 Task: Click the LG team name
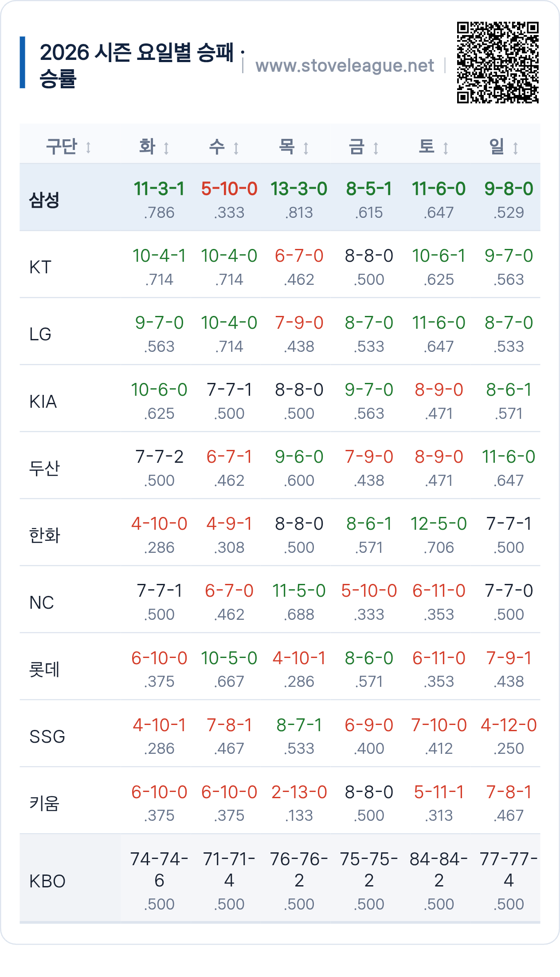pyautogui.click(x=40, y=334)
